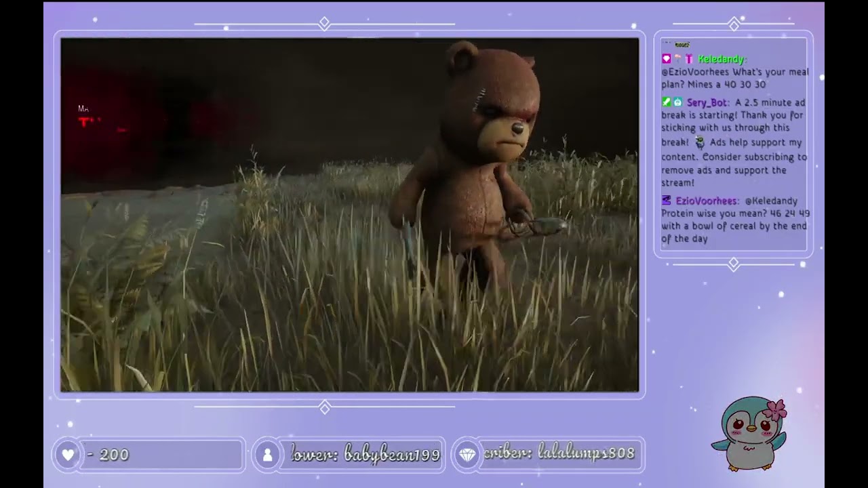Viewport: 868px width, 488px height.
Task: Click "plan? Mines a 40 30 30" chat line
Action: point(713,85)
